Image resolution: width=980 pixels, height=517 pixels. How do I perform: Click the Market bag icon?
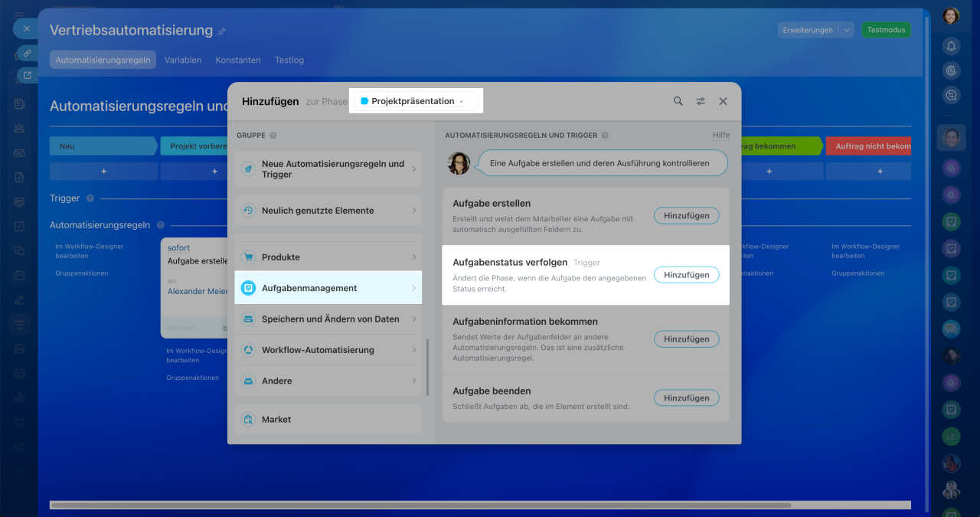(248, 419)
